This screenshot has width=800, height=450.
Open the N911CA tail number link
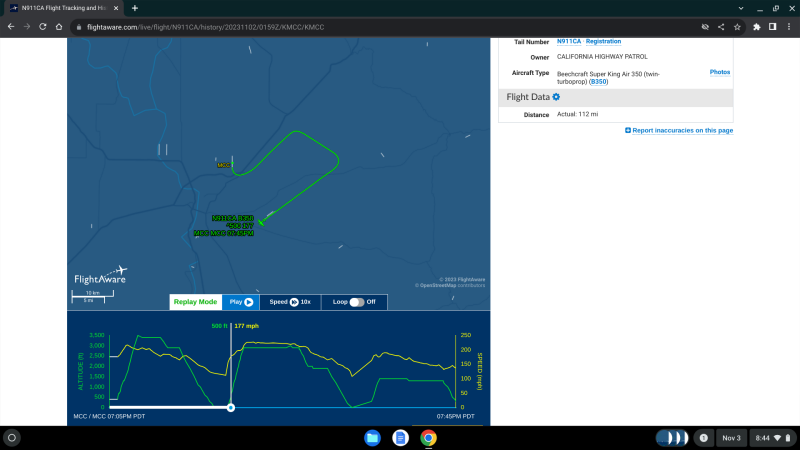(x=568, y=41)
